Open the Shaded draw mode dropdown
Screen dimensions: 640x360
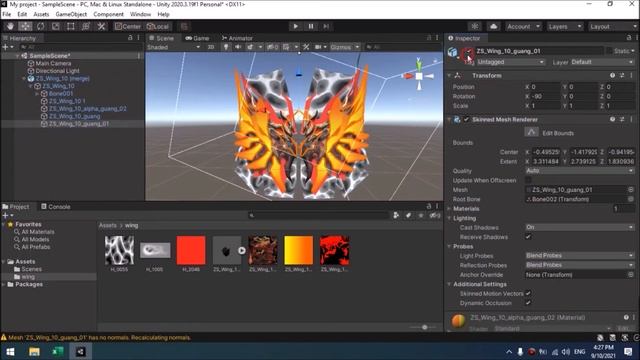[174, 47]
